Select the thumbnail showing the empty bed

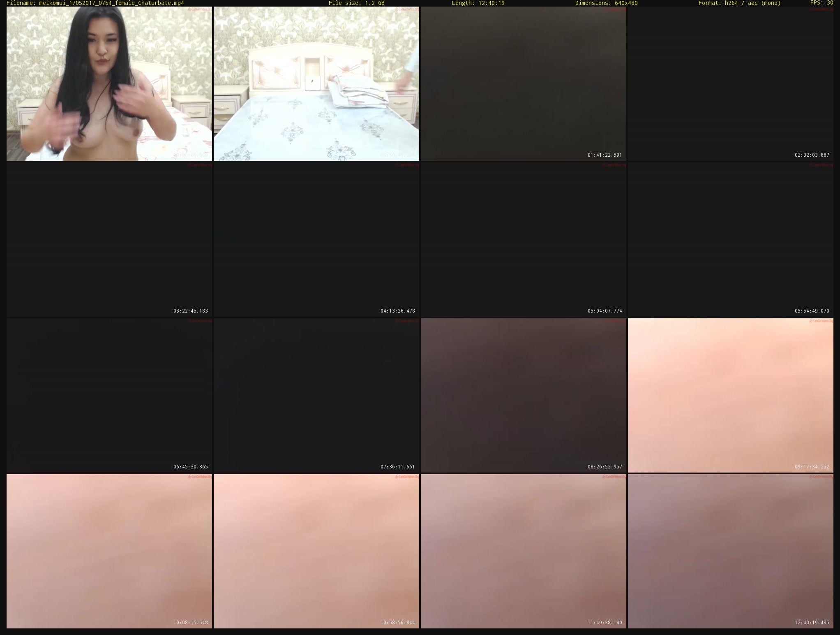pos(316,83)
